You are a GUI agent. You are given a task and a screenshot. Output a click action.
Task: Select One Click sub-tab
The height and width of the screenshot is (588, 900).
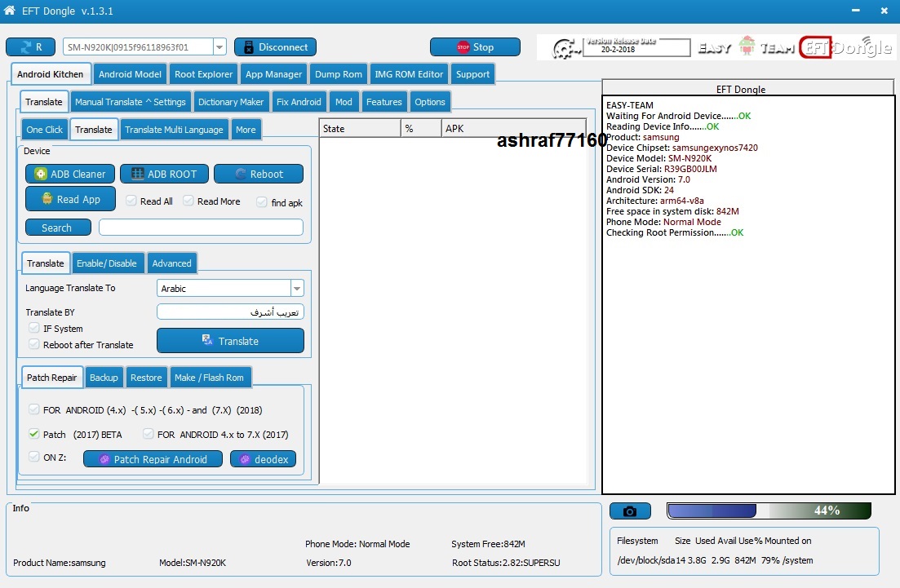(44, 130)
